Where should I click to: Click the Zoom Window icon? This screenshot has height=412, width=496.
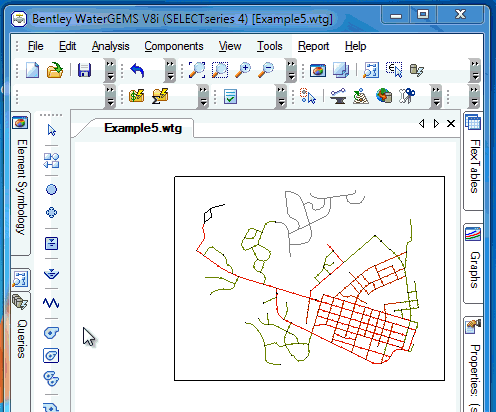(220, 70)
